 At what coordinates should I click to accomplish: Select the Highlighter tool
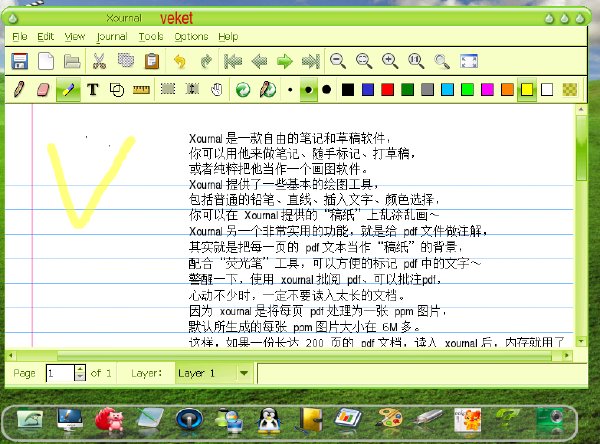pos(68,90)
